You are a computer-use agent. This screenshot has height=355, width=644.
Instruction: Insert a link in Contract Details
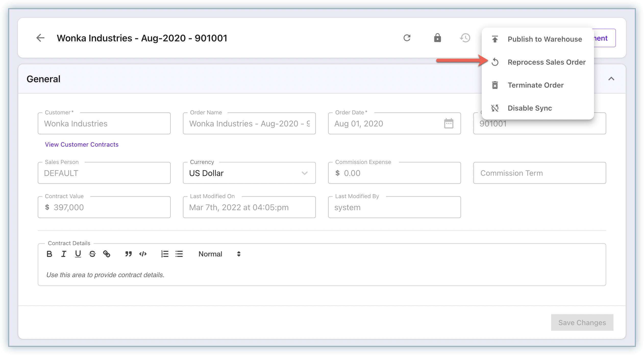pyautogui.click(x=106, y=254)
